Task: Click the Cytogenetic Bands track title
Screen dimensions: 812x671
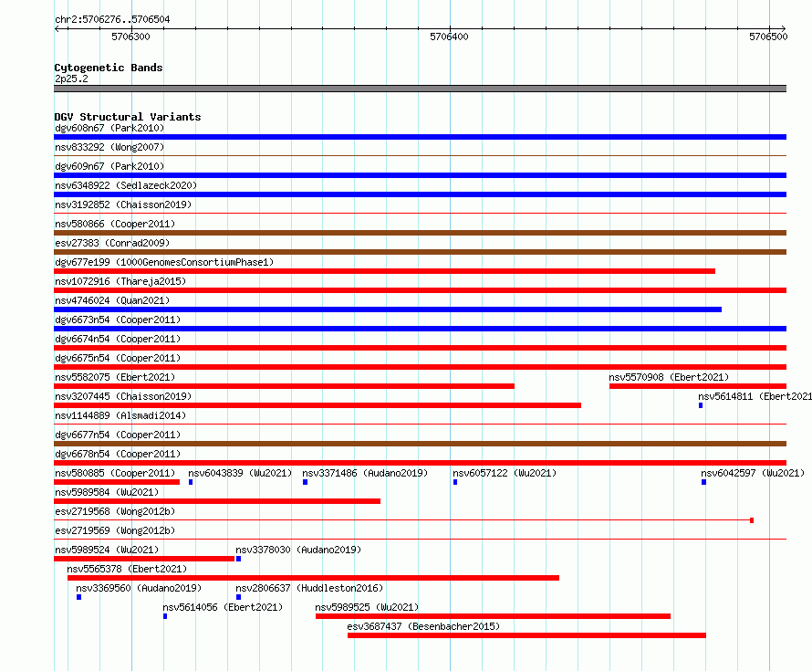Action: point(109,68)
